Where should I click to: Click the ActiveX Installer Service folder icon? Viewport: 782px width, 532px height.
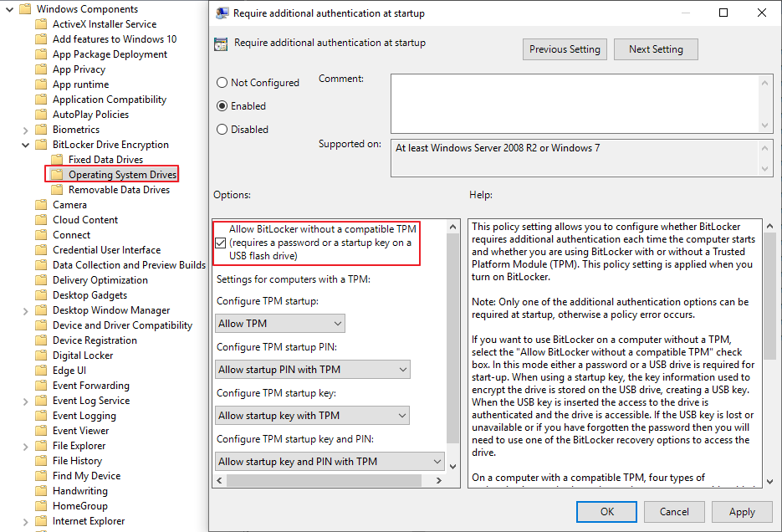click(x=41, y=24)
